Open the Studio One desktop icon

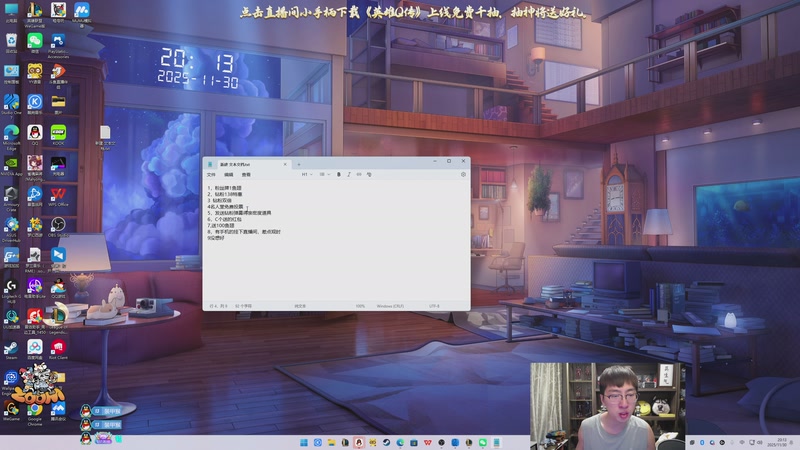(11, 105)
